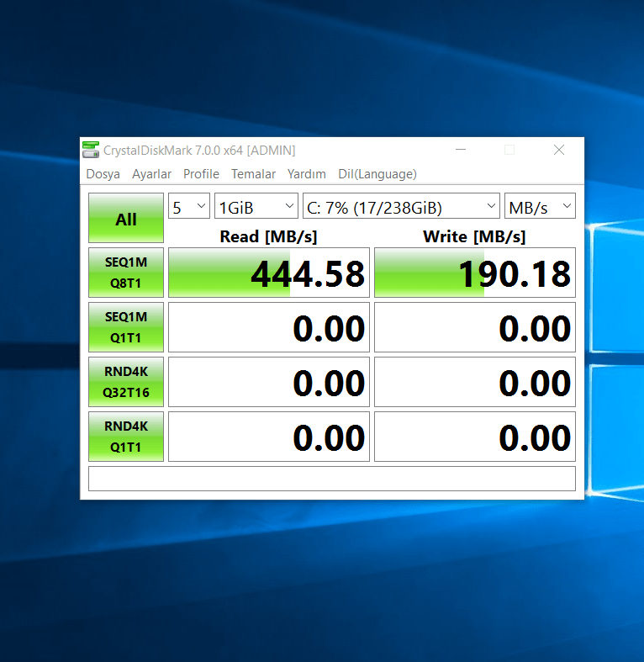644x662 pixels.
Task: Click the RND4K Q32T16 write result 0.00
Action: tap(475, 382)
